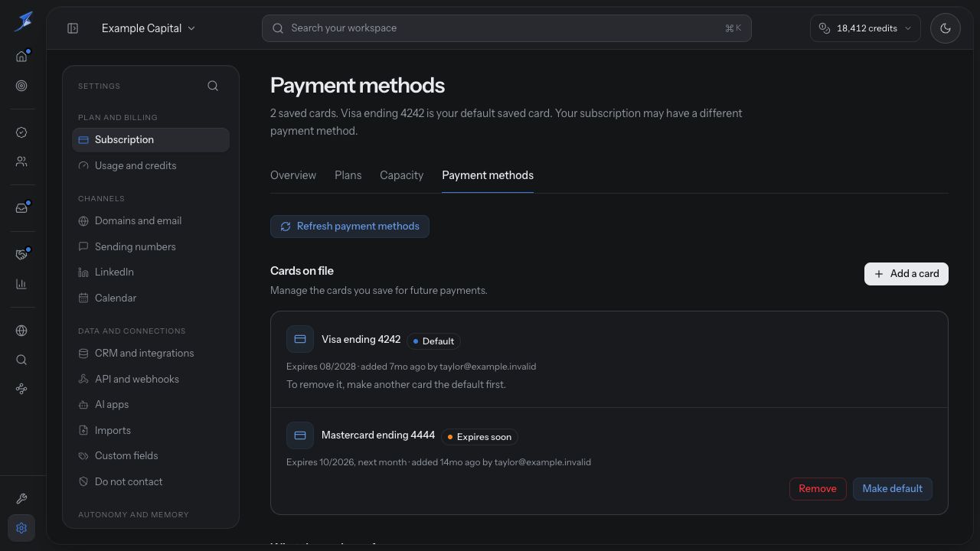Open Custom fields settings
Image resolution: width=980 pixels, height=551 pixels.
pyautogui.click(x=151, y=456)
